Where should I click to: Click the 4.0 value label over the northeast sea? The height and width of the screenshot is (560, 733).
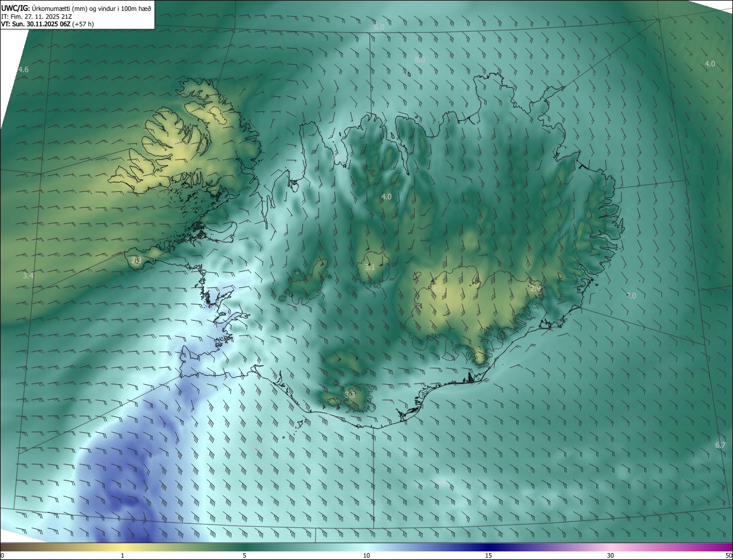tap(710, 64)
